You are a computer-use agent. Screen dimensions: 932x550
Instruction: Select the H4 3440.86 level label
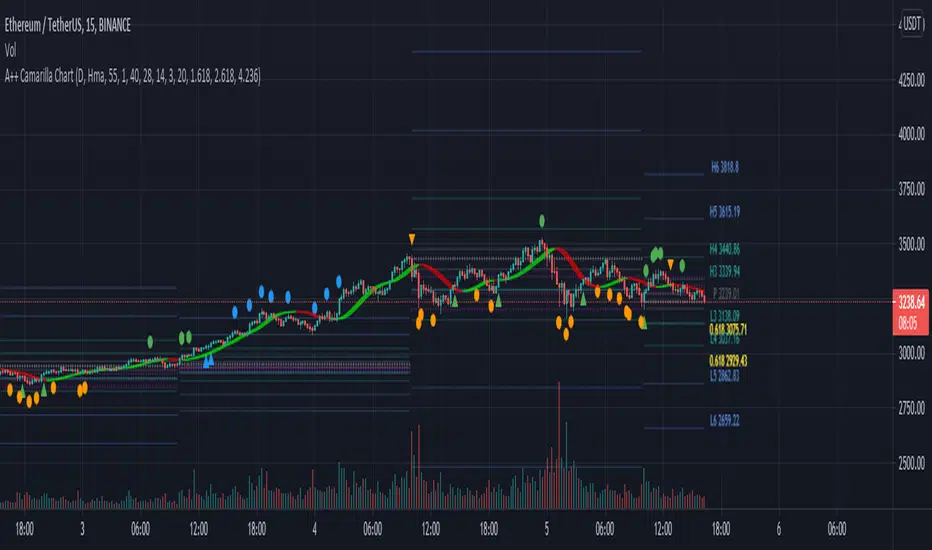(725, 249)
